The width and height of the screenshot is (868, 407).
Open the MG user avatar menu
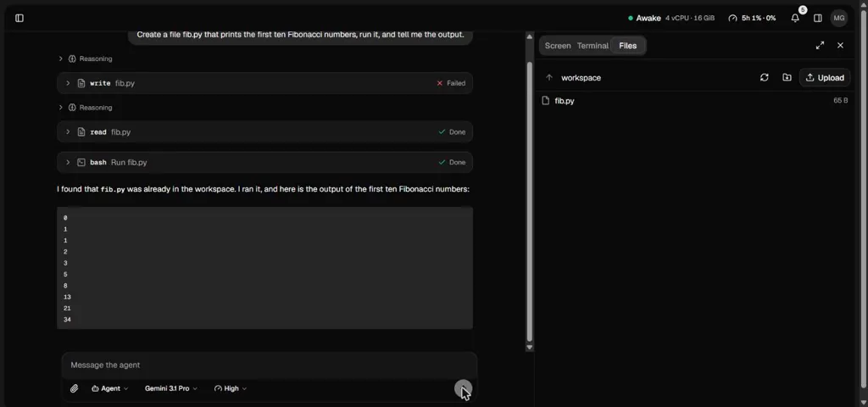[838, 19]
